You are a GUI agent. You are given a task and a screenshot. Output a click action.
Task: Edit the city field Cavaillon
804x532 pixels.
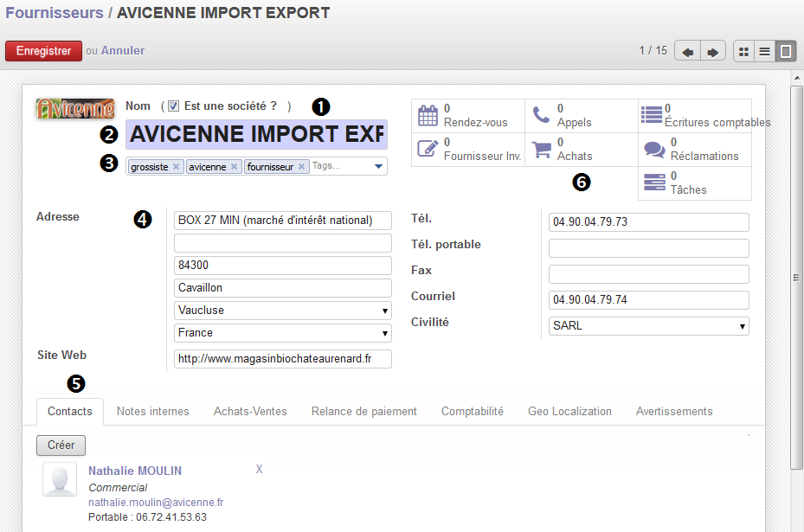(x=283, y=288)
